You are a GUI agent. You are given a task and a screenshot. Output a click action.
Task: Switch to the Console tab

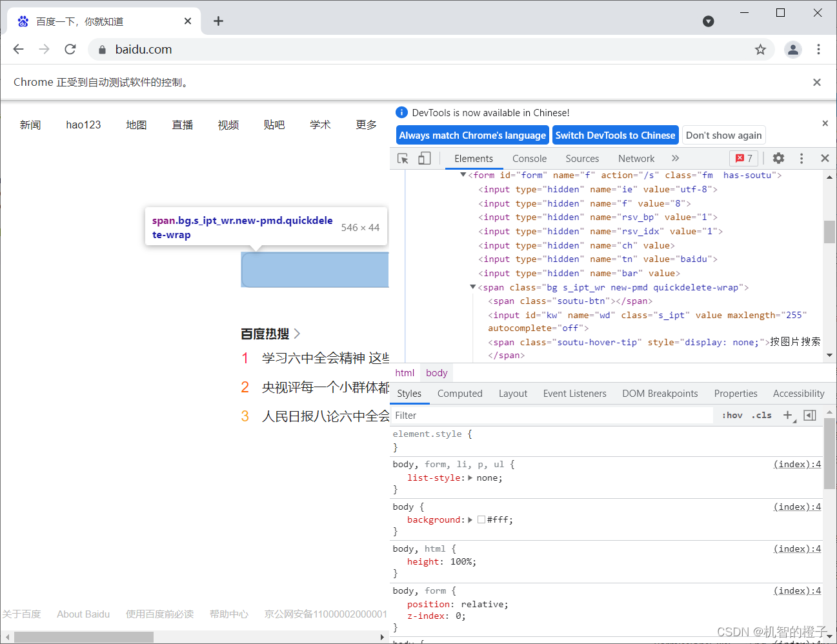click(x=529, y=159)
